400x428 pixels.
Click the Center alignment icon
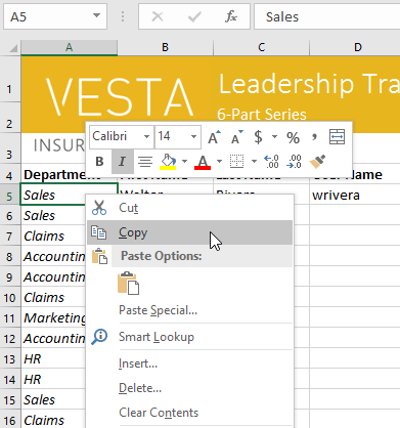tap(145, 162)
